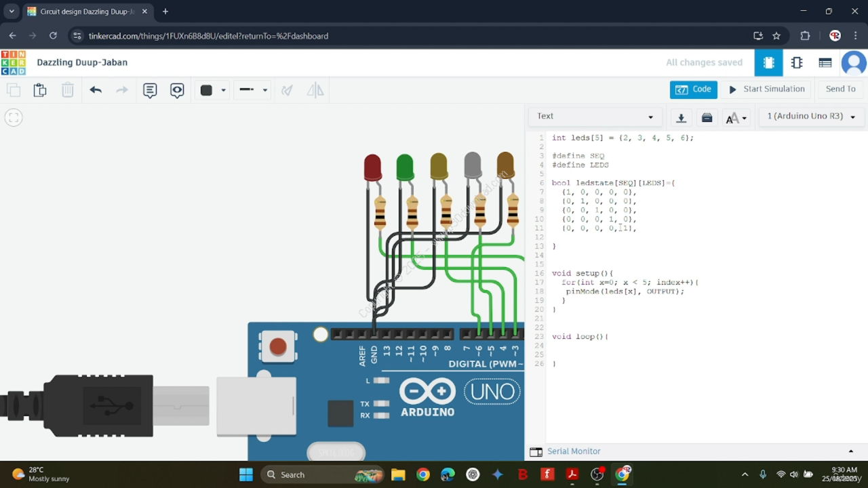The image size is (868, 488).
Task: Toggle the Code editor panel
Action: 694,89
